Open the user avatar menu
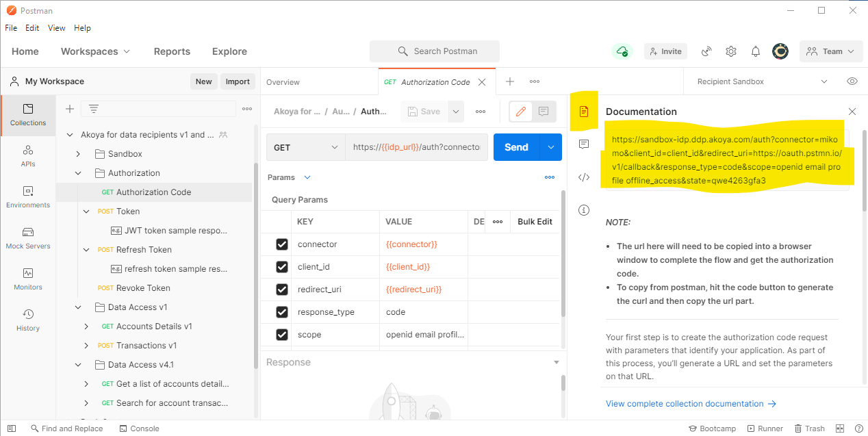Image resolution: width=868 pixels, height=436 pixels. click(x=780, y=51)
